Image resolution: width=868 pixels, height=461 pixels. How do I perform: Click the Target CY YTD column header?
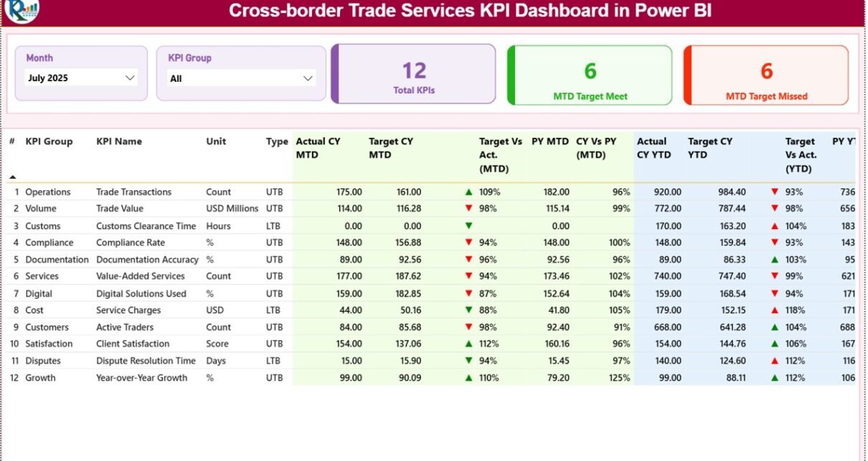point(710,148)
